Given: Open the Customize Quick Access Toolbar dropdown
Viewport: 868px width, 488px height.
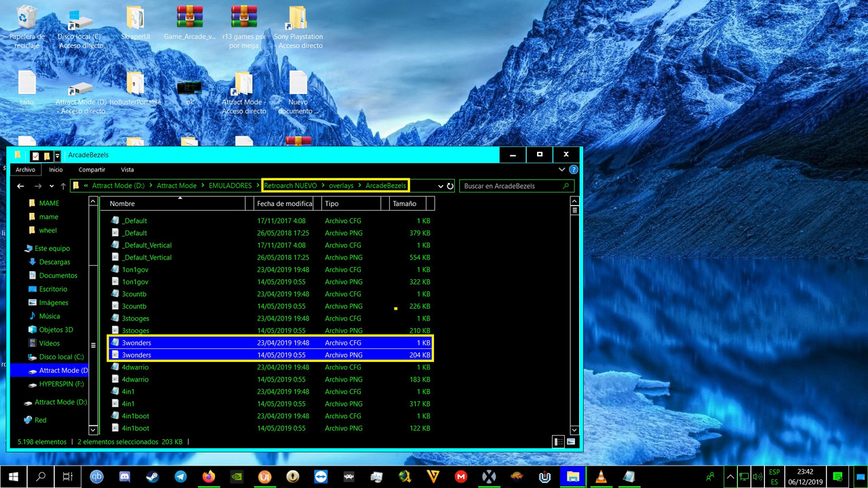Looking at the screenshot, I should coord(58,155).
